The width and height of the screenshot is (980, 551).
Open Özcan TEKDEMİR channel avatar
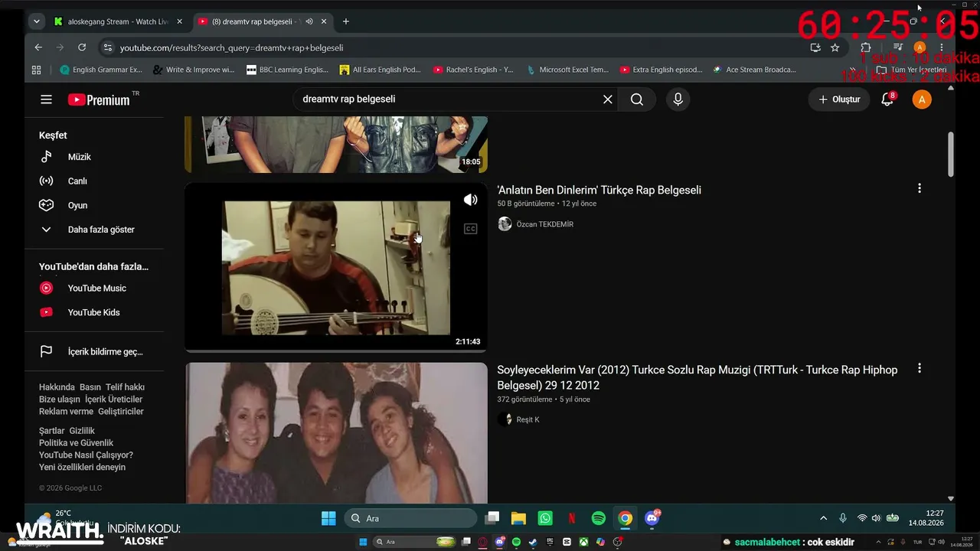coord(505,224)
